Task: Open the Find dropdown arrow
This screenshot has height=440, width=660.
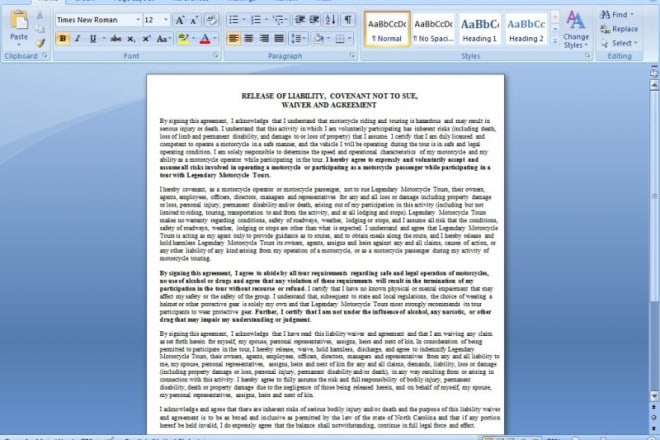Action: point(632,15)
